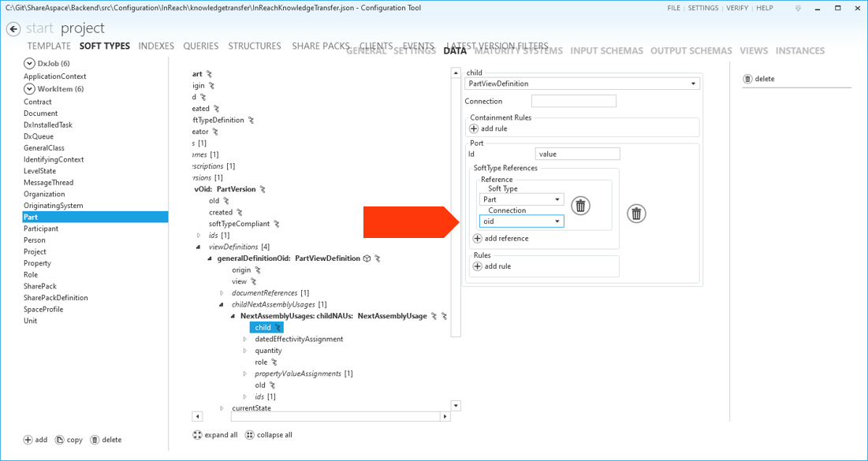Click copy icon at bottom left
868x461 pixels.
coord(60,440)
